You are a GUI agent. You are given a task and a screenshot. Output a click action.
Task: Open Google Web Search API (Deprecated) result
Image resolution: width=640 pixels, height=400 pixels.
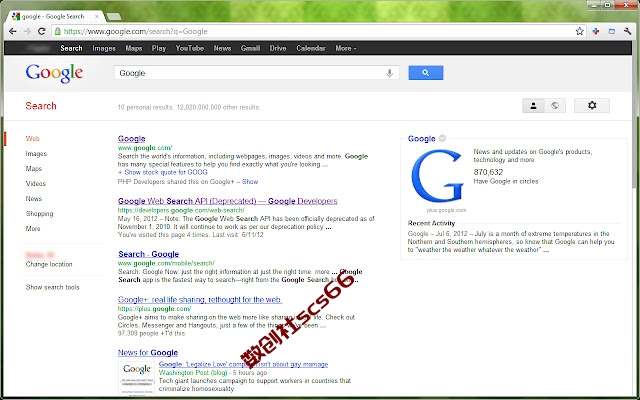click(x=227, y=201)
